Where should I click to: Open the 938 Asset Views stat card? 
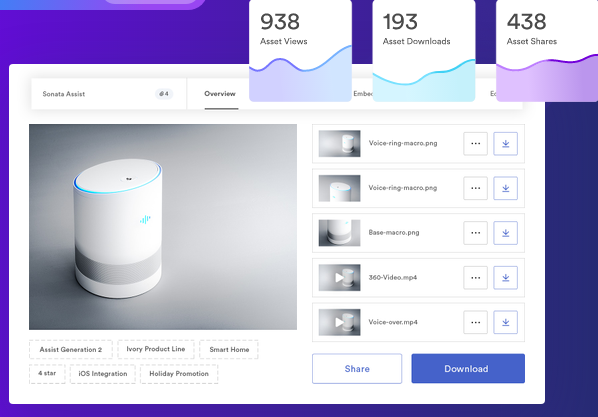coord(300,50)
